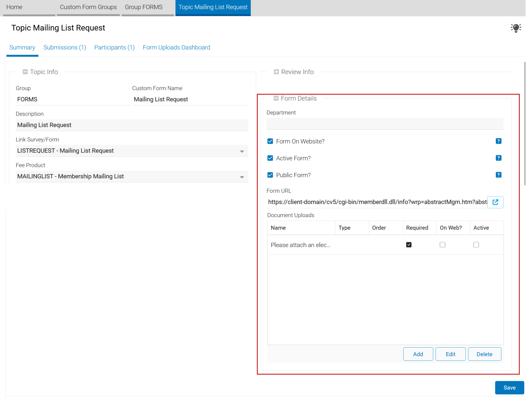
Task: Click the Delete document button
Action: coord(484,354)
